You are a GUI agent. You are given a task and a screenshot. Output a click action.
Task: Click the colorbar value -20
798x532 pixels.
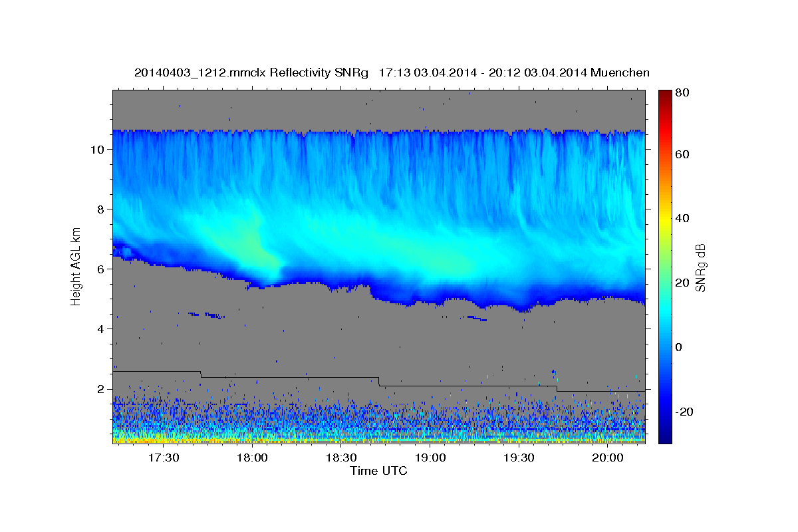click(x=684, y=412)
